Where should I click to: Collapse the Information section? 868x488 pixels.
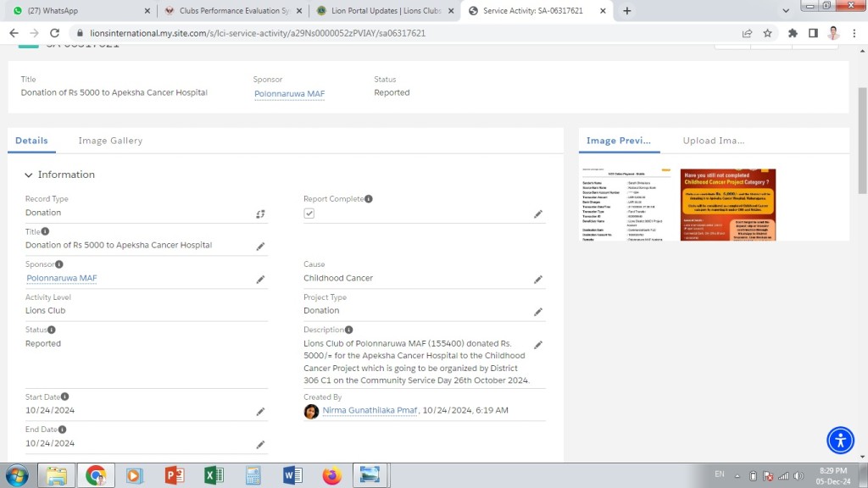coord(28,175)
